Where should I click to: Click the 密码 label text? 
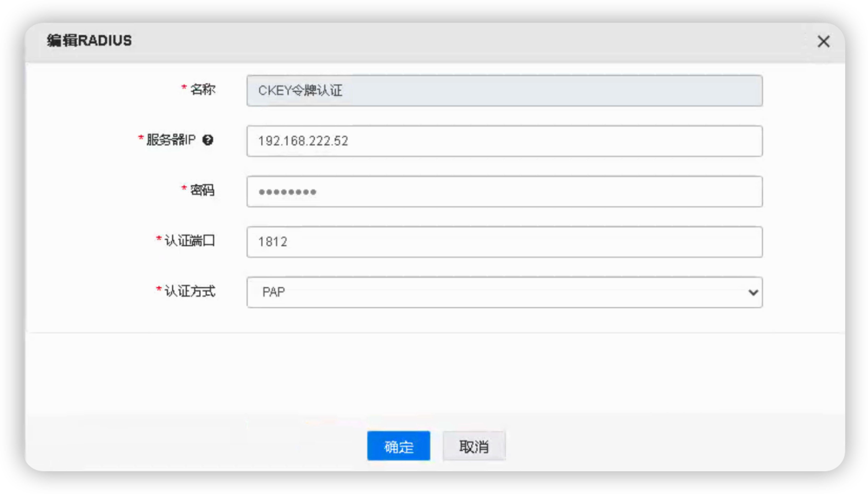pos(202,190)
